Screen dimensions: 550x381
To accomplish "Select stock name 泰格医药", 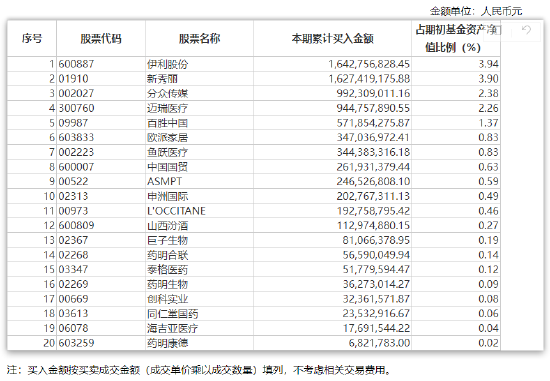I will click(x=168, y=269).
